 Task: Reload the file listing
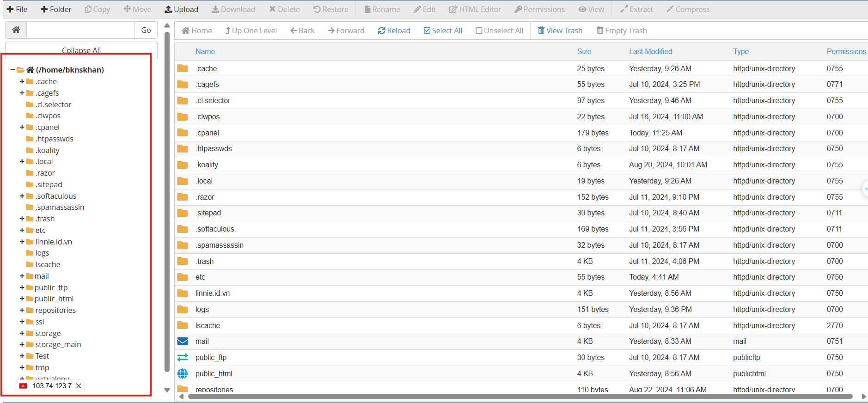(x=394, y=31)
